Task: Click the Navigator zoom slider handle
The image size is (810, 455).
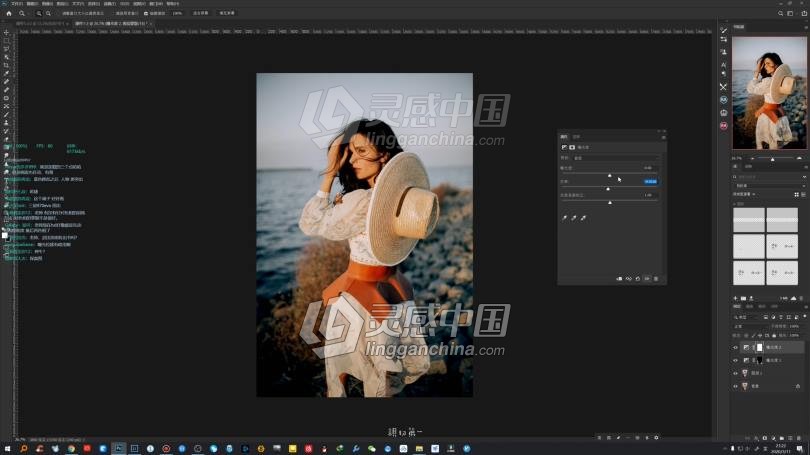Action: pos(773,160)
